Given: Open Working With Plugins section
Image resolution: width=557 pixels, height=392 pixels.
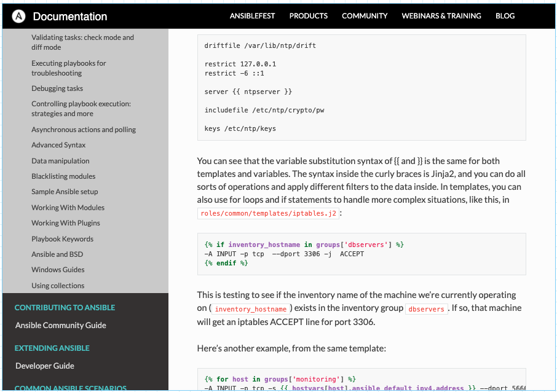Looking at the screenshot, I should (66, 223).
